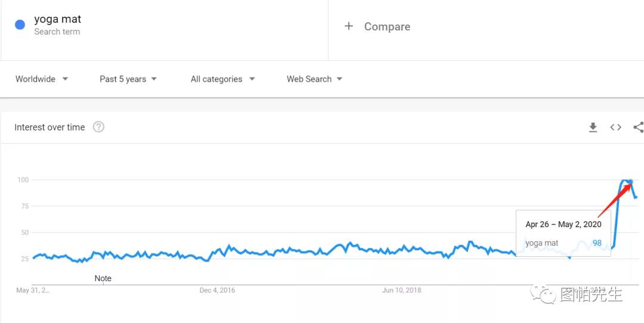
Task: Edit the yoga mat search term
Action: click(x=57, y=20)
